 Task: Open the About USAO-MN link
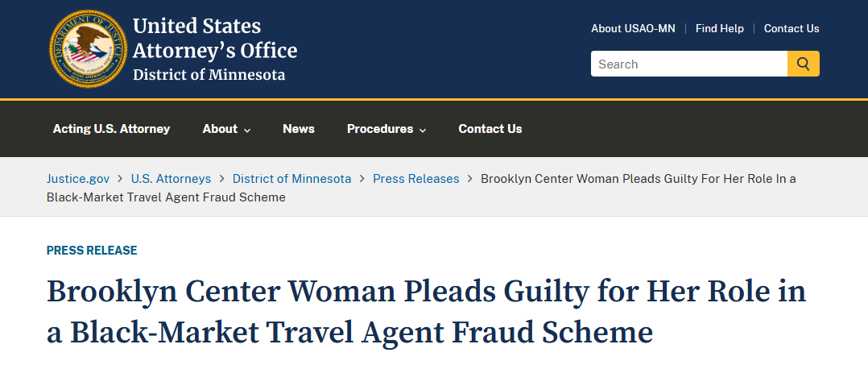coord(633,28)
